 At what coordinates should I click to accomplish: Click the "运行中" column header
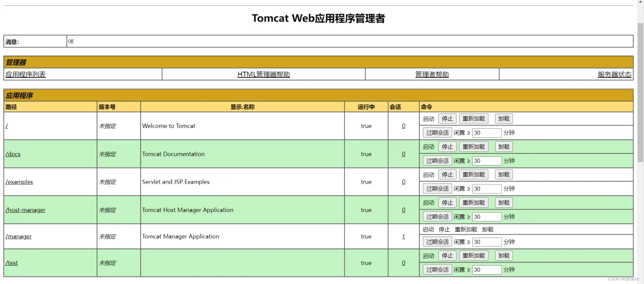point(366,107)
